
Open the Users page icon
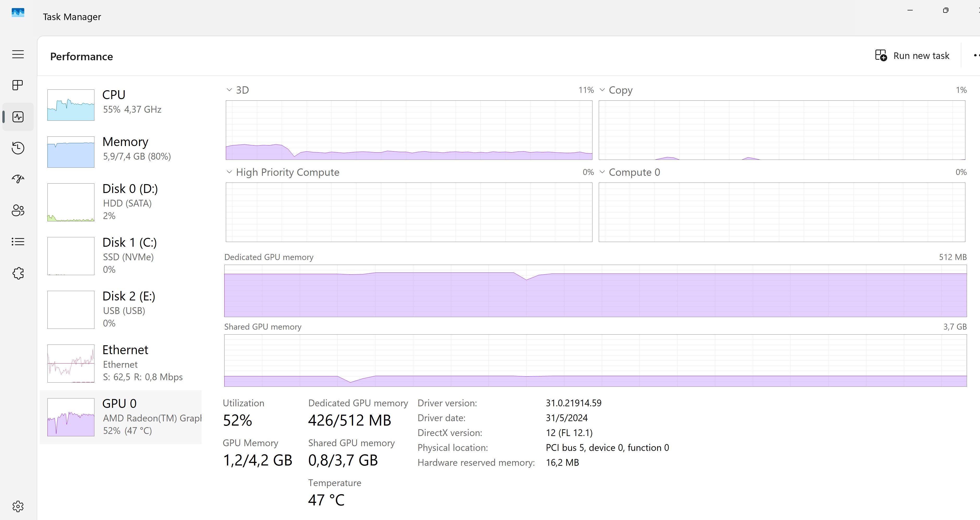18,210
